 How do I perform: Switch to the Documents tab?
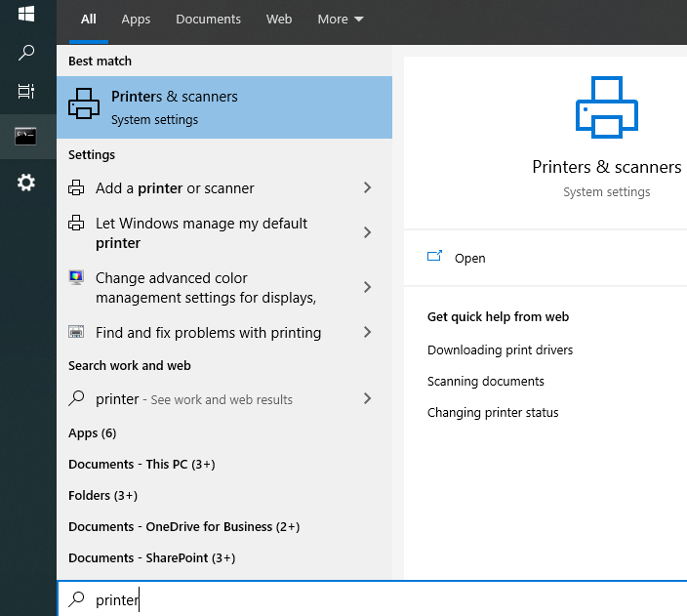[x=208, y=20]
